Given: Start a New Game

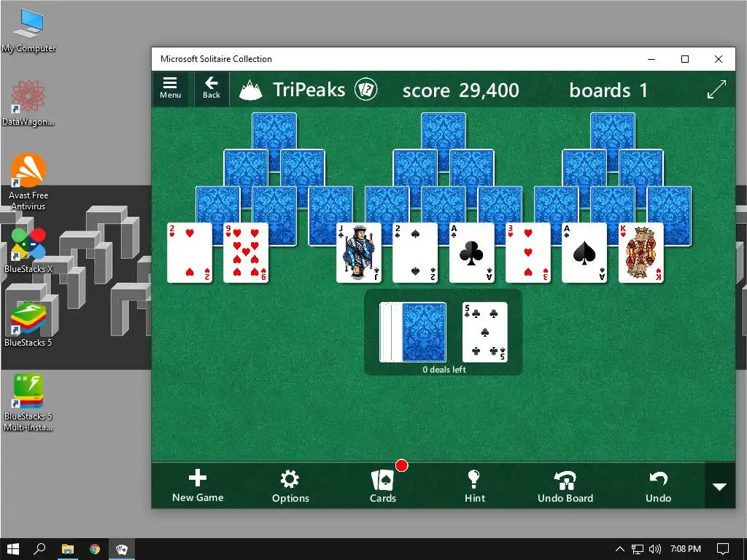Looking at the screenshot, I should 198,486.
